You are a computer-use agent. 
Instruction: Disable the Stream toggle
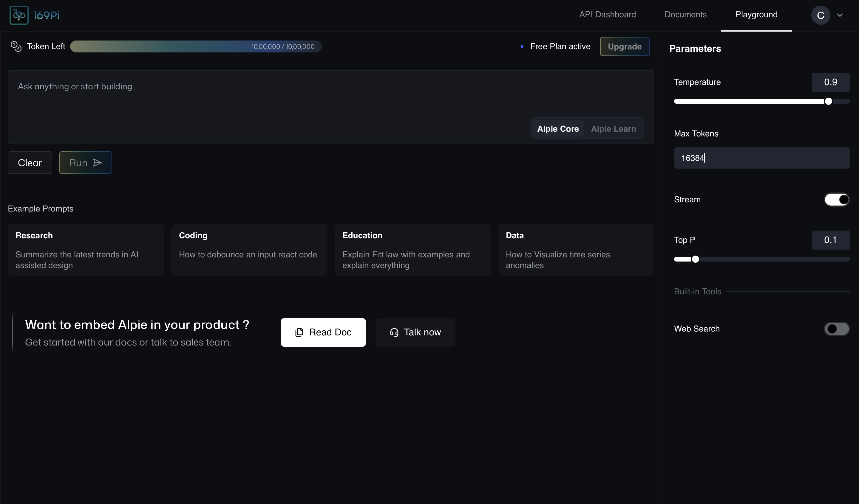tap(837, 200)
